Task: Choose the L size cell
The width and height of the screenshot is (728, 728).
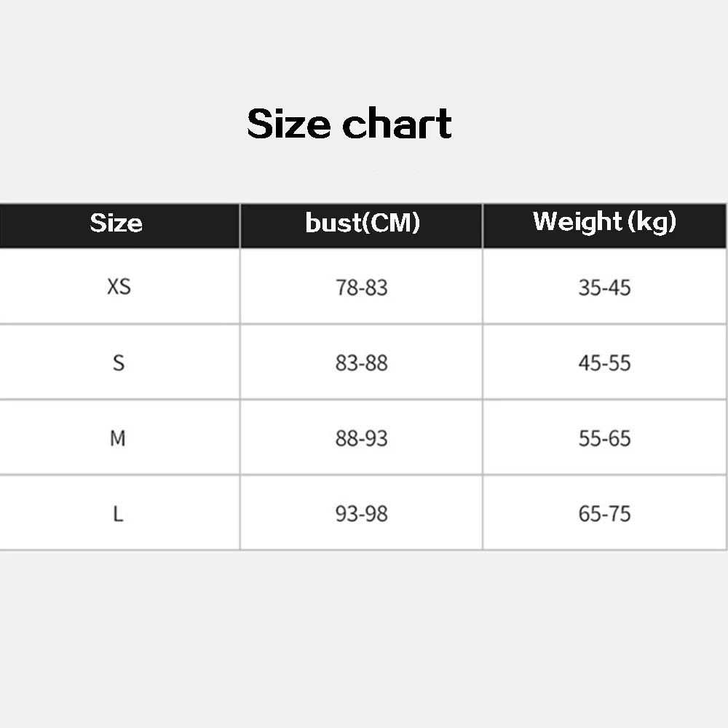Action: pos(118,514)
